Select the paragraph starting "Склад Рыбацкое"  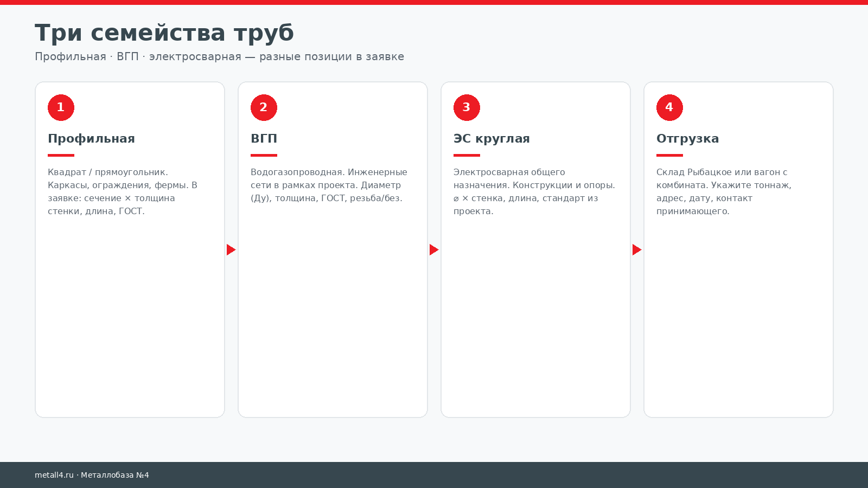tap(724, 192)
